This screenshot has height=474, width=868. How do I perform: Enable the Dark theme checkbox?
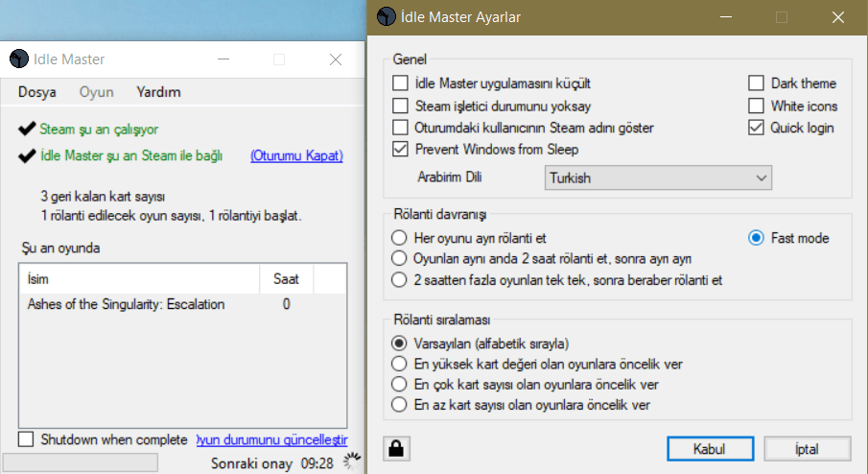coord(756,83)
